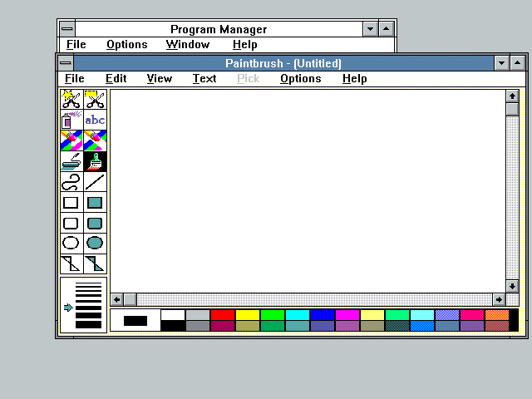Open the Program Manager Control menu box
This screenshot has width=532, height=399.
(x=67, y=29)
